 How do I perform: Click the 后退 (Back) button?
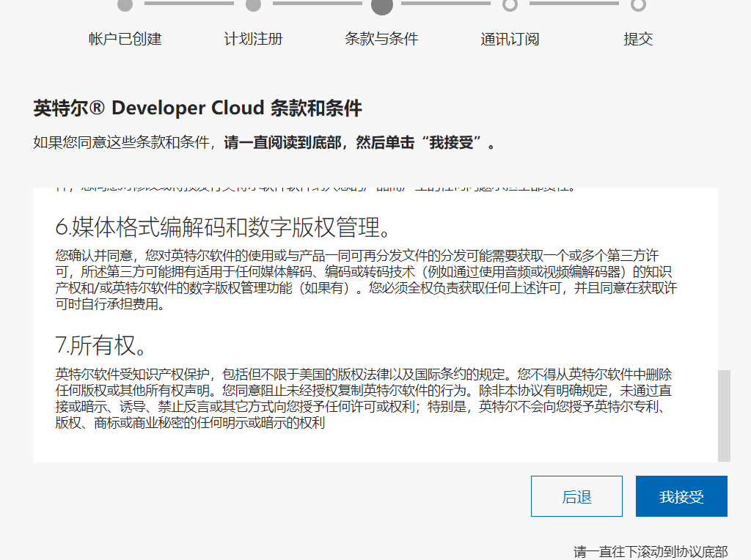click(576, 496)
